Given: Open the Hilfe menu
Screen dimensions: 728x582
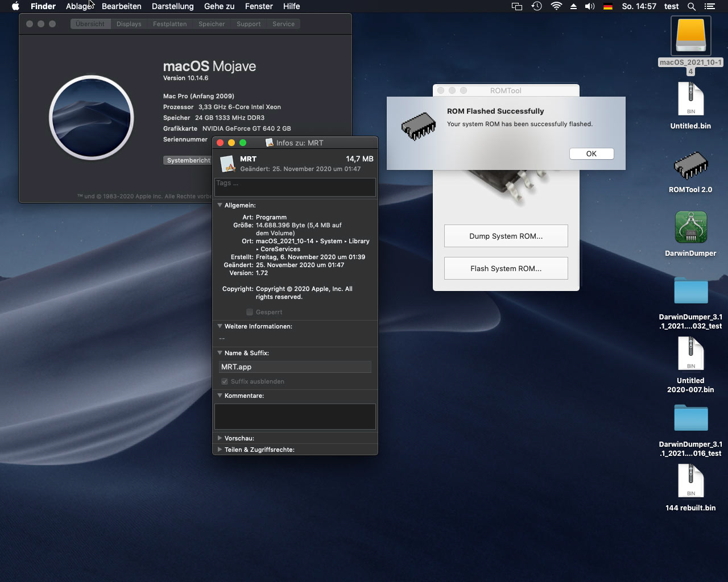Looking at the screenshot, I should (x=291, y=6).
